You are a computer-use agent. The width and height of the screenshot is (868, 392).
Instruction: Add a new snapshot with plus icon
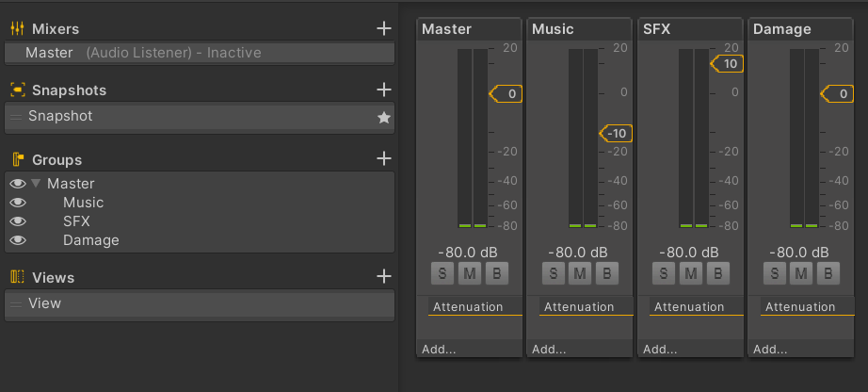[x=383, y=90]
